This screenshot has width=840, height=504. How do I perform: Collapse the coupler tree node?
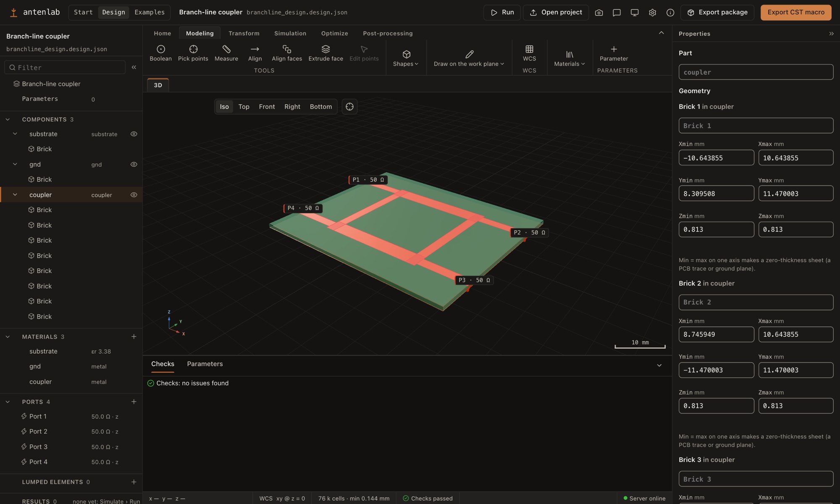click(x=15, y=194)
